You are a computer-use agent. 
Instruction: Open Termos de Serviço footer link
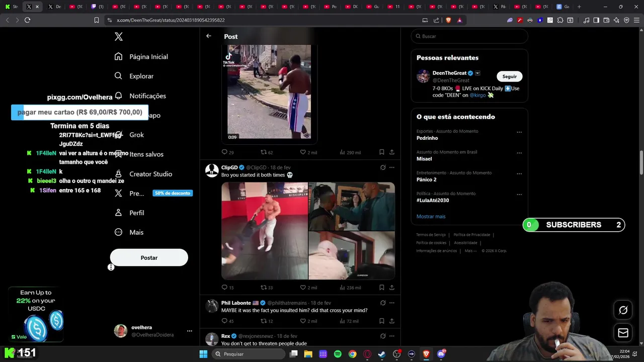(431, 235)
